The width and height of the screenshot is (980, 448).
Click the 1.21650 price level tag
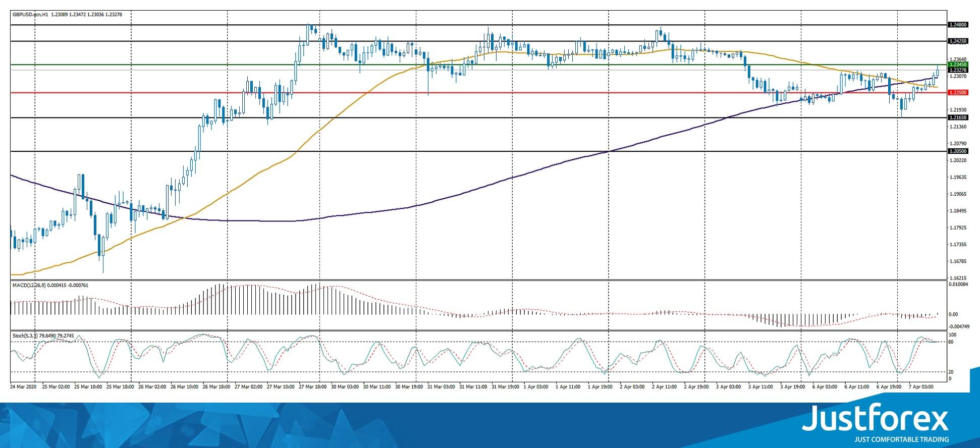tap(958, 118)
